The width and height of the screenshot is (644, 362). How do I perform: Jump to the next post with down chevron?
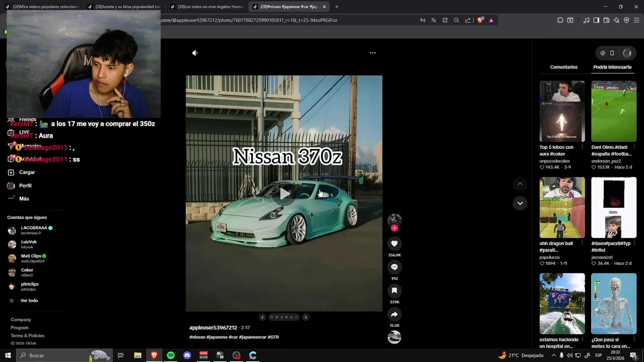pyautogui.click(x=520, y=203)
